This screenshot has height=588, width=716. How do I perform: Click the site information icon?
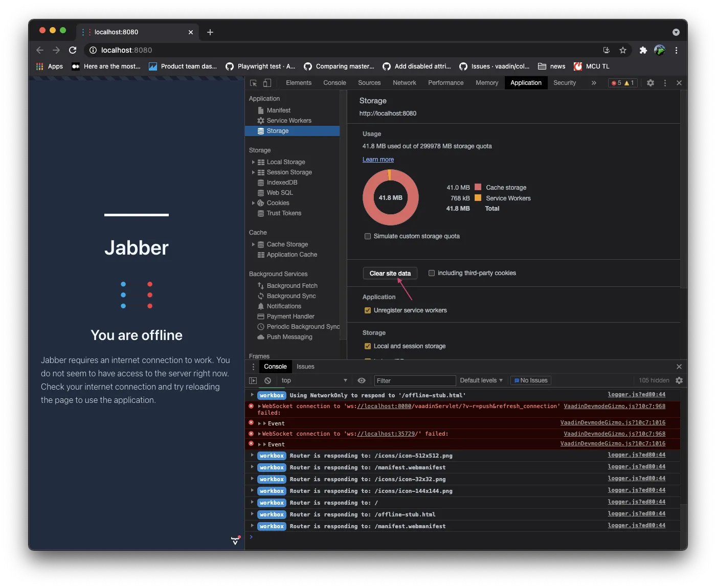click(x=93, y=50)
